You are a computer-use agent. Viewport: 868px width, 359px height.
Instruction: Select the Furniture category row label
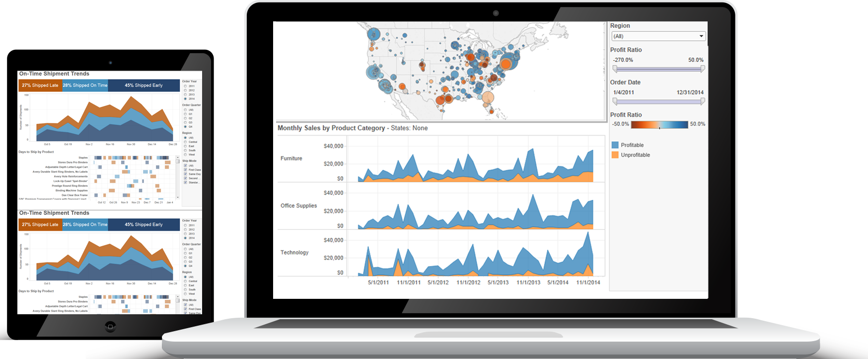[291, 159]
